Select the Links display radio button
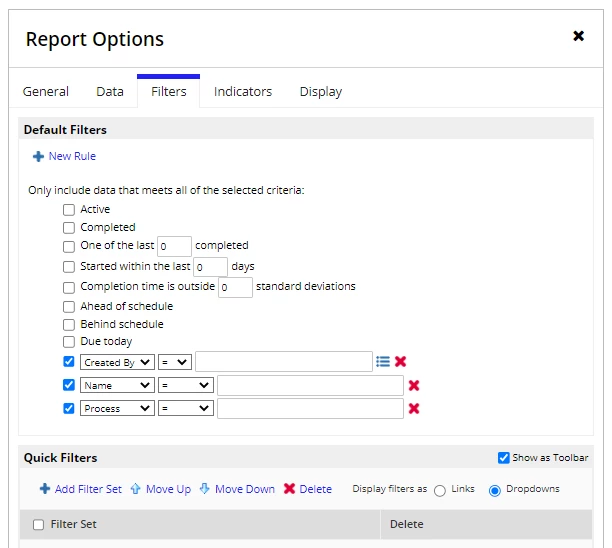This screenshot has width=612, height=548. tap(439, 490)
